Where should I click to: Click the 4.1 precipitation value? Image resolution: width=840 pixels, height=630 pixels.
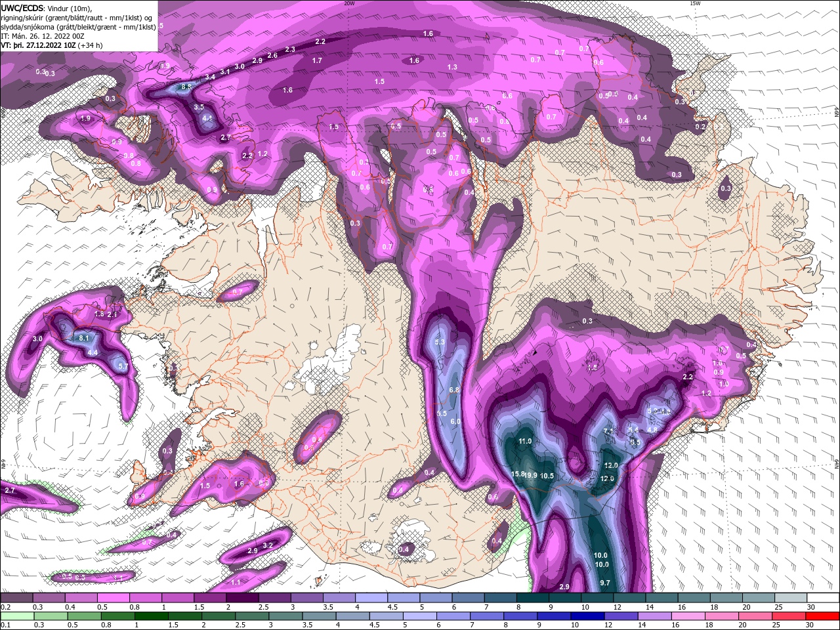[207, 119]
